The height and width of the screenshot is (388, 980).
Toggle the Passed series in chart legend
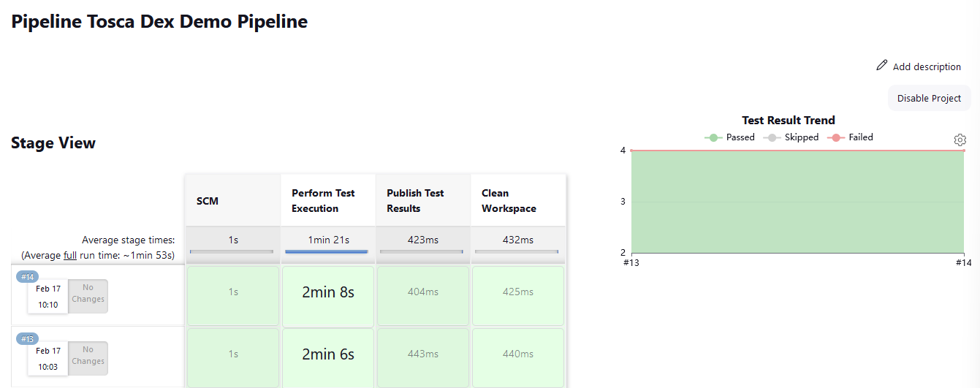pos(729,137)
